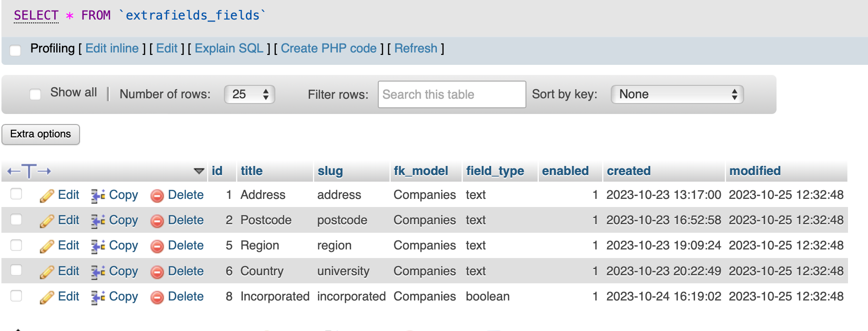This screenshot has width=868, height=331.
Task: Open the Sort by key dropdown
Action: (677, 94)
